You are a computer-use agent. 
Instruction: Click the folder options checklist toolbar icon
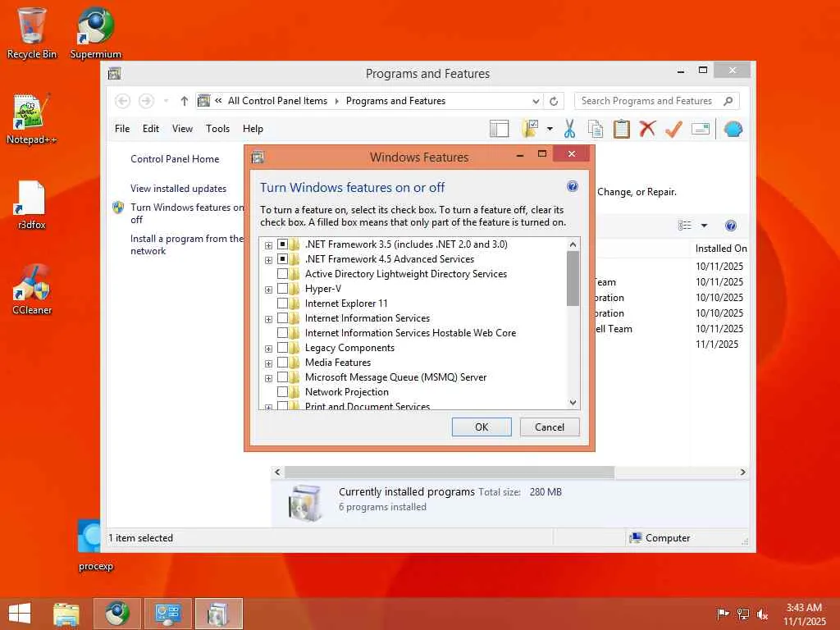click(x=530, y=129)
